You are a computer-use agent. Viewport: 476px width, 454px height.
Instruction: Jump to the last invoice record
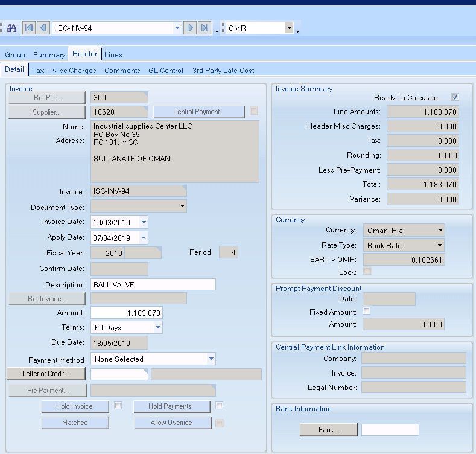click(205, 28)
